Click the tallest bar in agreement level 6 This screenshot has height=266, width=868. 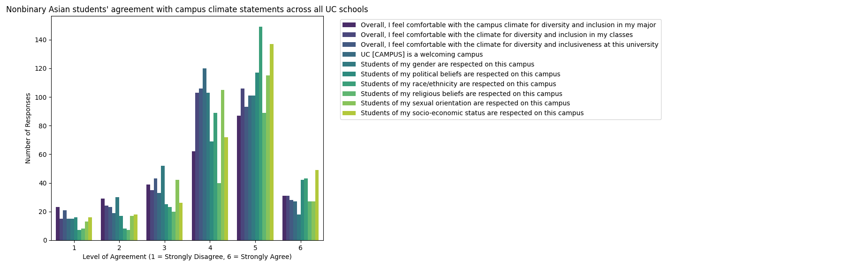click(317, 205)
